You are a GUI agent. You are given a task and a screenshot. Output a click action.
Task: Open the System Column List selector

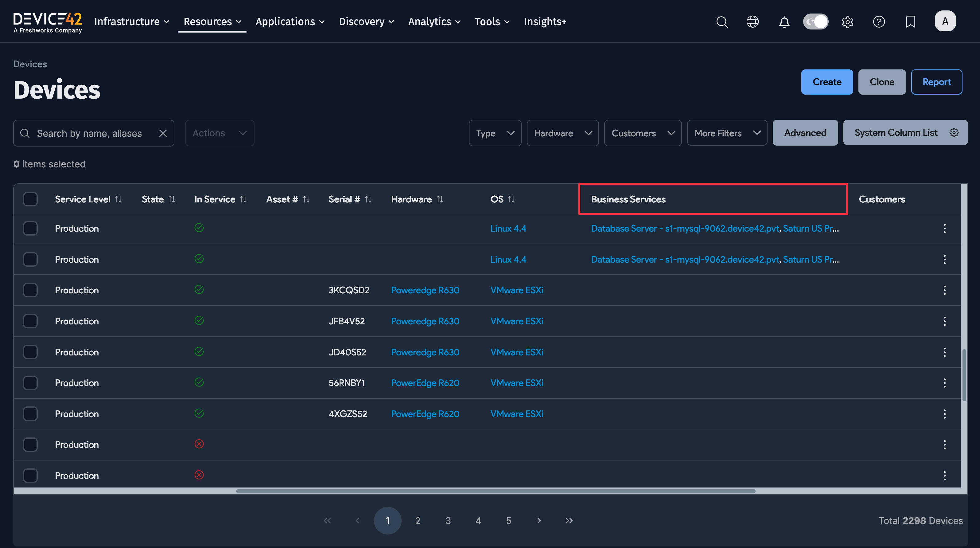coord(905,133)
